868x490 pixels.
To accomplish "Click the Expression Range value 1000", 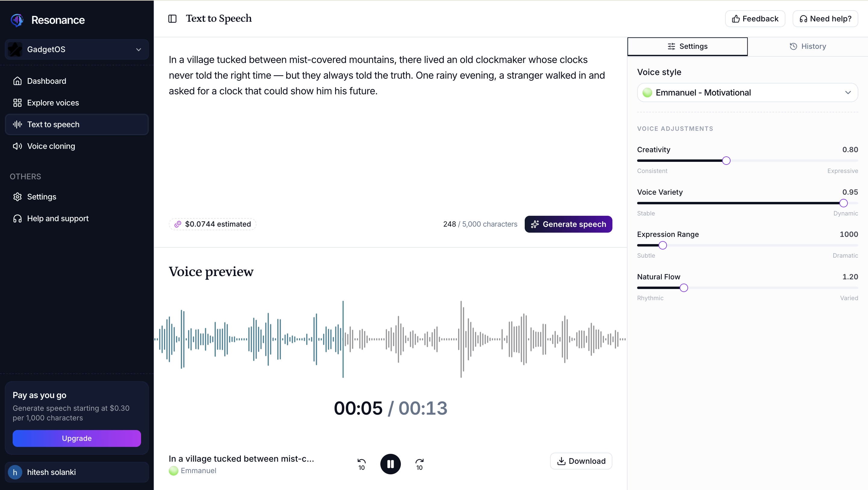I will [848, 234].
